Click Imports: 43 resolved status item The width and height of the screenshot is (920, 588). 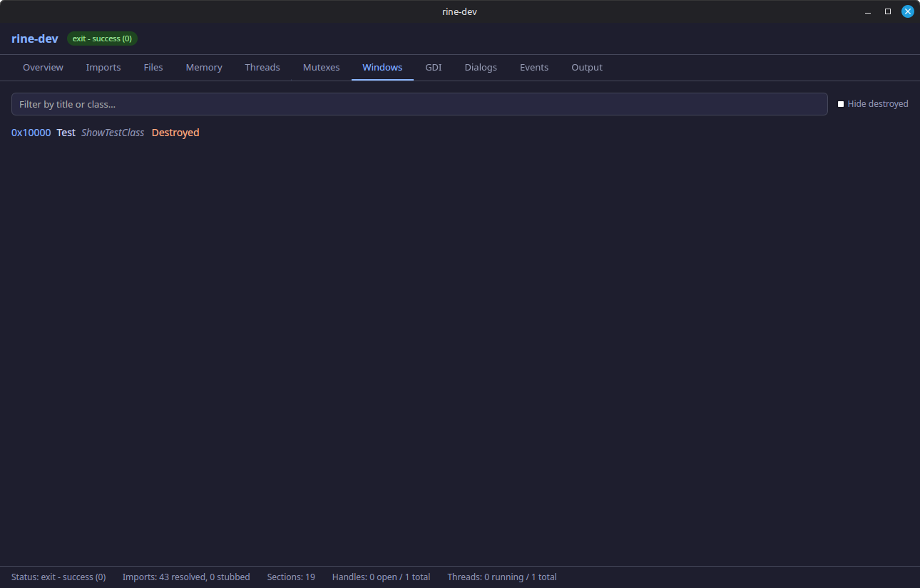coord(186,577)
